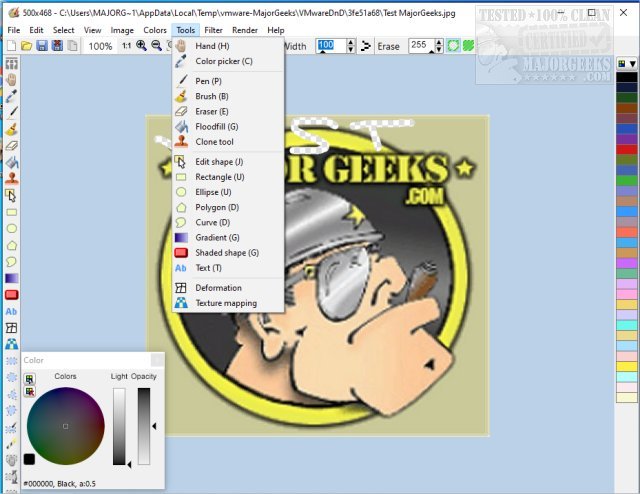Click the Erase value 255 field
Screen dimensions: 640x494
(422, 46)
